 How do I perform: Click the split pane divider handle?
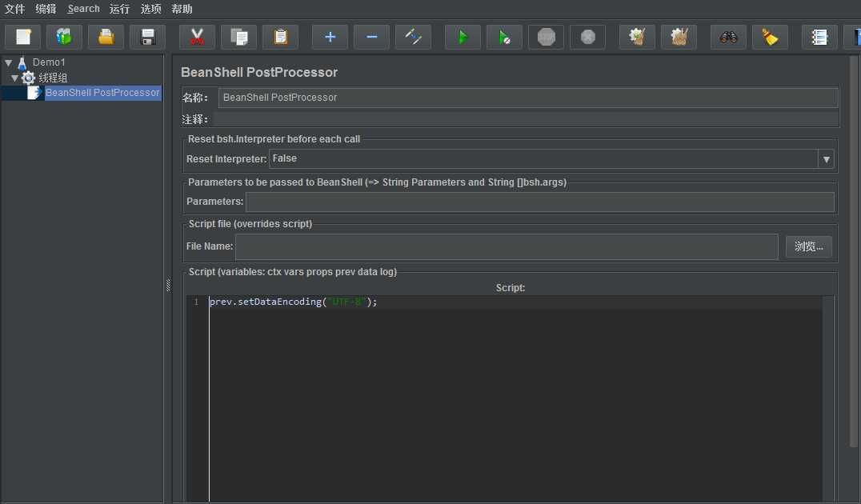coord(168,285)
